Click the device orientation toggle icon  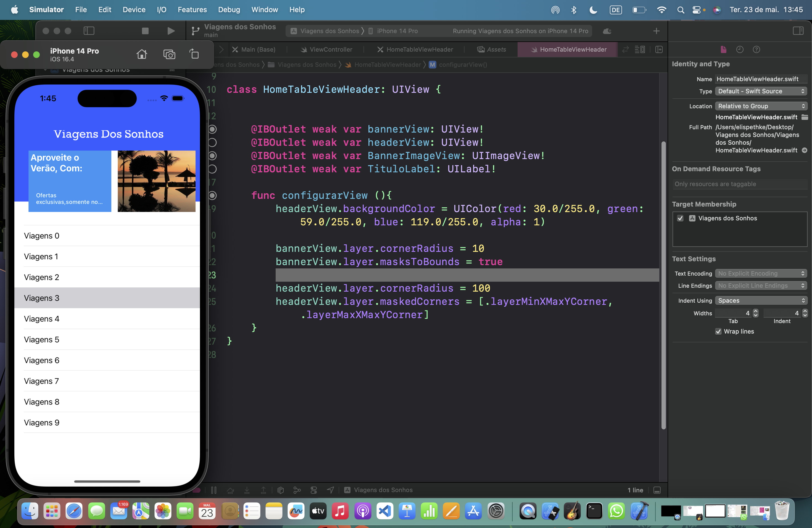click(195, 54)
